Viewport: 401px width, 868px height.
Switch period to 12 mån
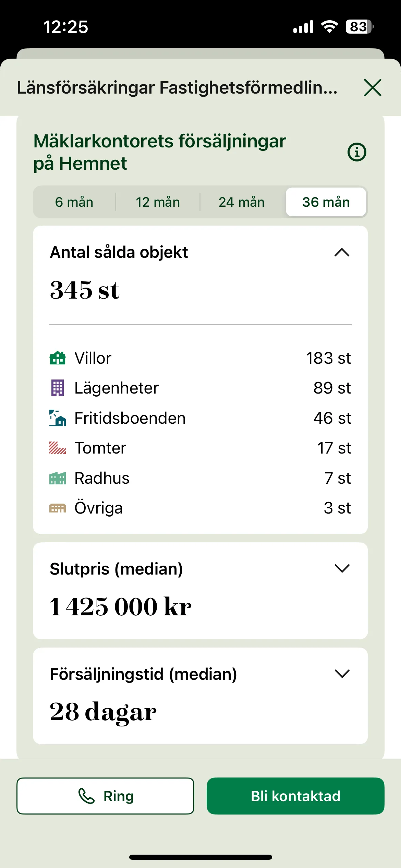click(x=158, y=202)
